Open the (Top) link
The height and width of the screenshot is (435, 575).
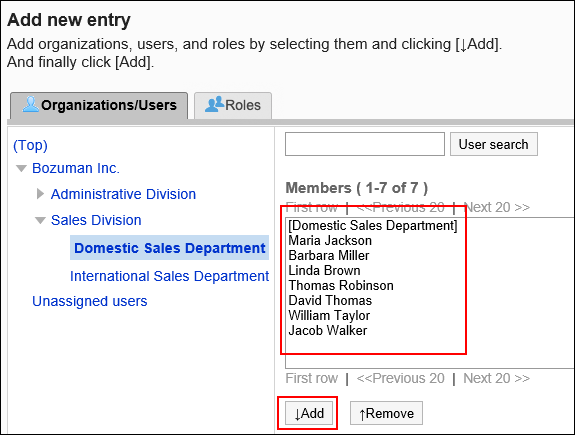tap(30, 145)
